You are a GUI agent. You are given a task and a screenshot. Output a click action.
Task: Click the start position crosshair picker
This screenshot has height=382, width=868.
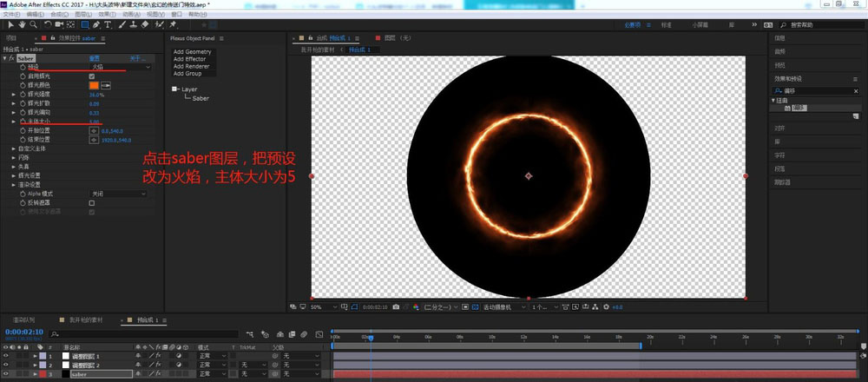coord(94,130)
